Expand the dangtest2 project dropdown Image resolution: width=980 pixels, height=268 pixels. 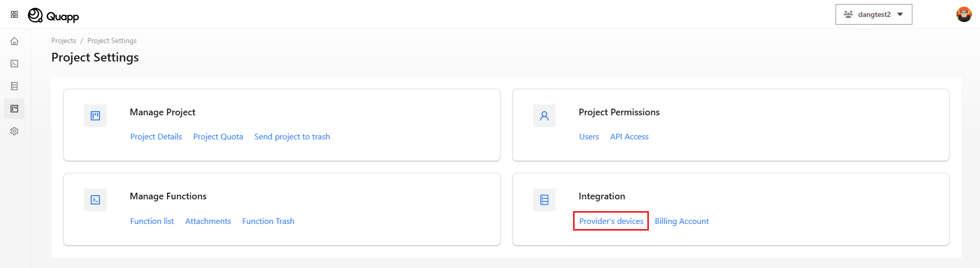tap(873, 14)
